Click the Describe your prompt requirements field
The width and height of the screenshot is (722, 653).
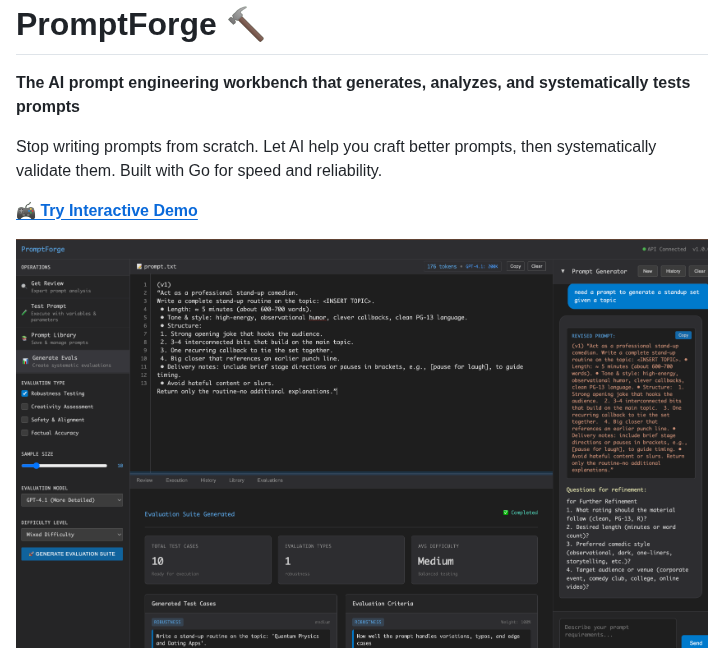pyautogui.click(x=618, y=634)
